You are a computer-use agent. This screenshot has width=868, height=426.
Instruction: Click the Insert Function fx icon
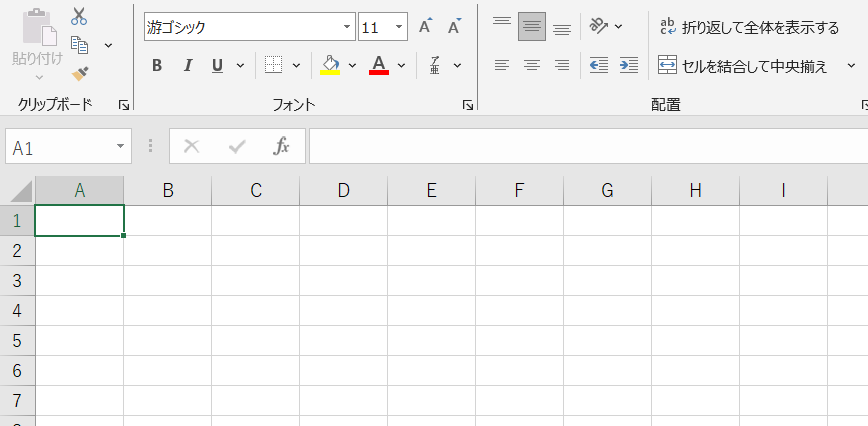tap(282, 146)
